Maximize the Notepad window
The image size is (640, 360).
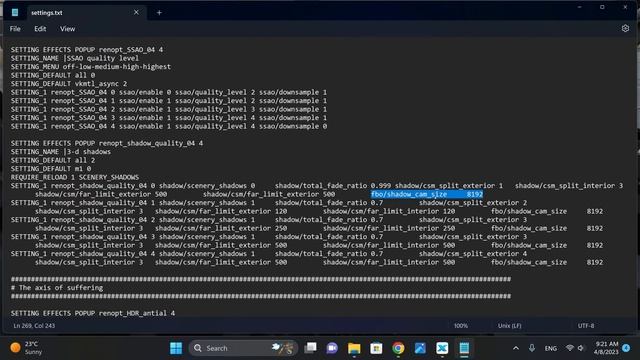(602, 7)
